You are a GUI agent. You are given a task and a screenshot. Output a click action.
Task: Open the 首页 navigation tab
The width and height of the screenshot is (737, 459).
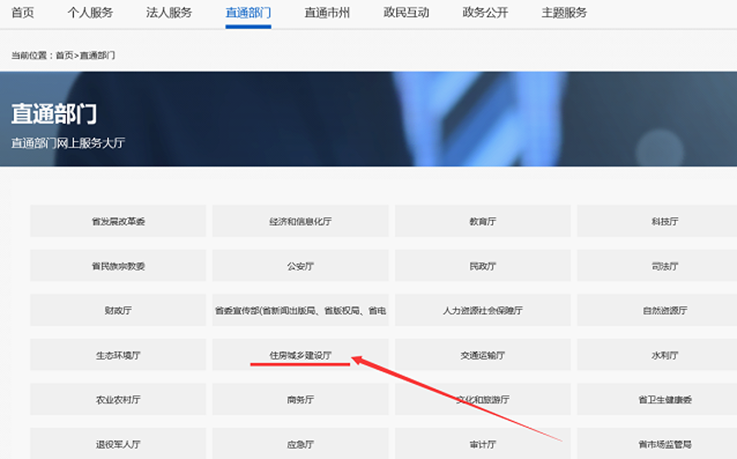click(x=22, y=13)
